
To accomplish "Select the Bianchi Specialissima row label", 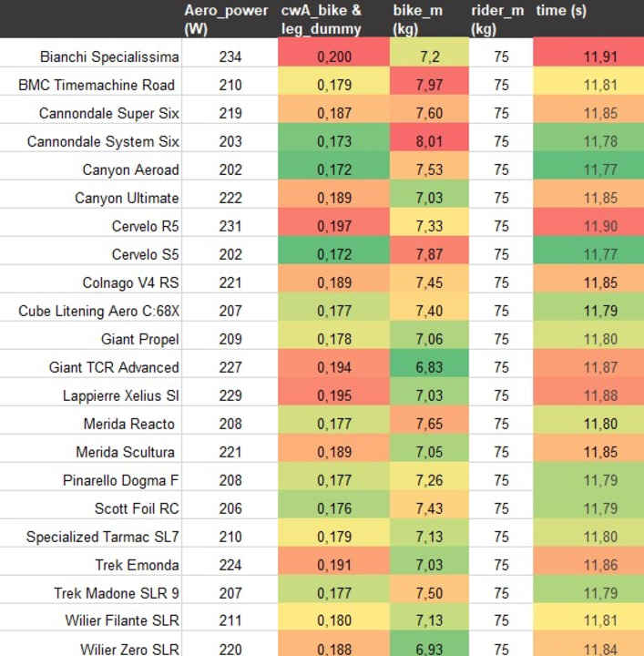I will [109, 56].
